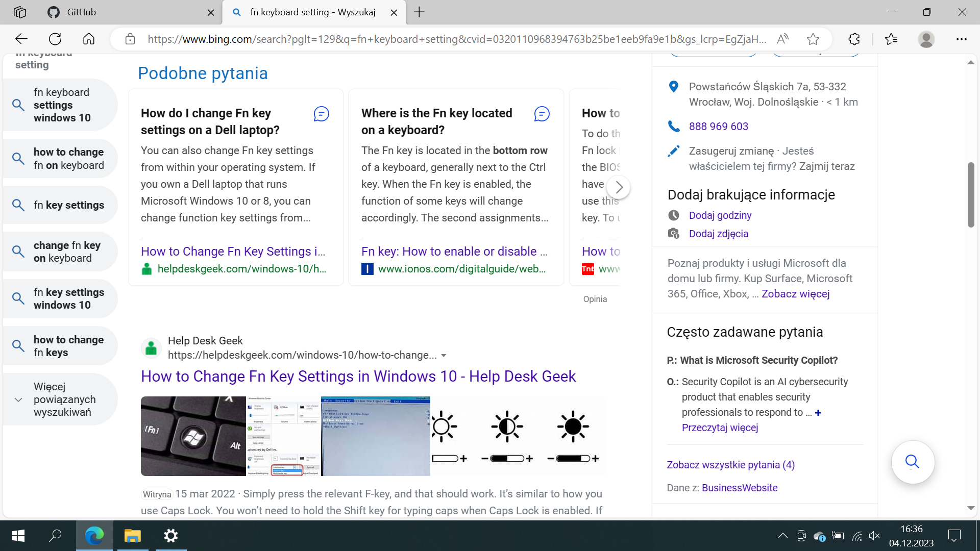Open www.ionos.com card URL
Screen dimensions: 980x551
point(462,269)
